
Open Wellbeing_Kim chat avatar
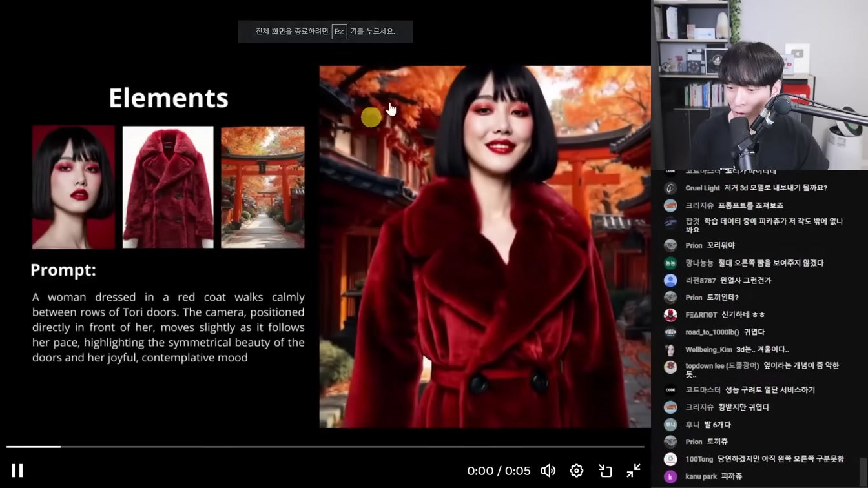coord(670,350)
